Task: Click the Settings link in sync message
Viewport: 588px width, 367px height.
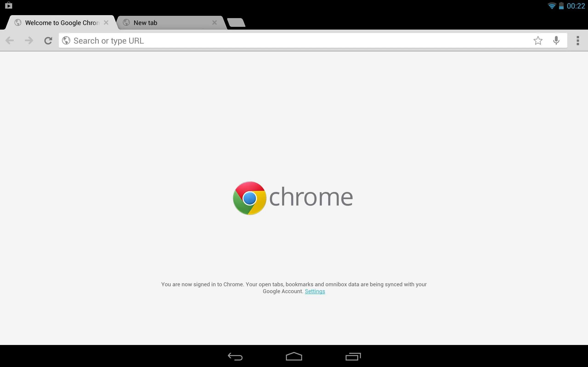Action: coord(315,291)
